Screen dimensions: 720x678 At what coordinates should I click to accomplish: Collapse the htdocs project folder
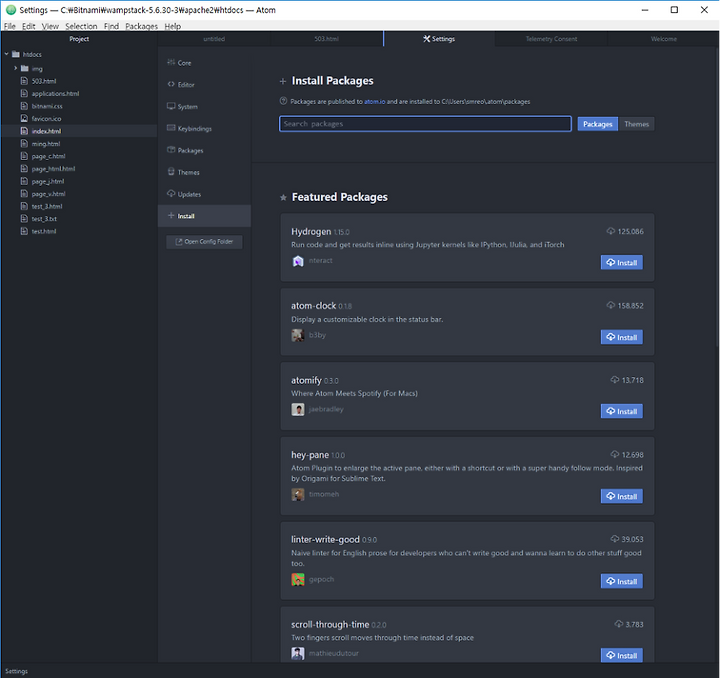coord(7,54)
